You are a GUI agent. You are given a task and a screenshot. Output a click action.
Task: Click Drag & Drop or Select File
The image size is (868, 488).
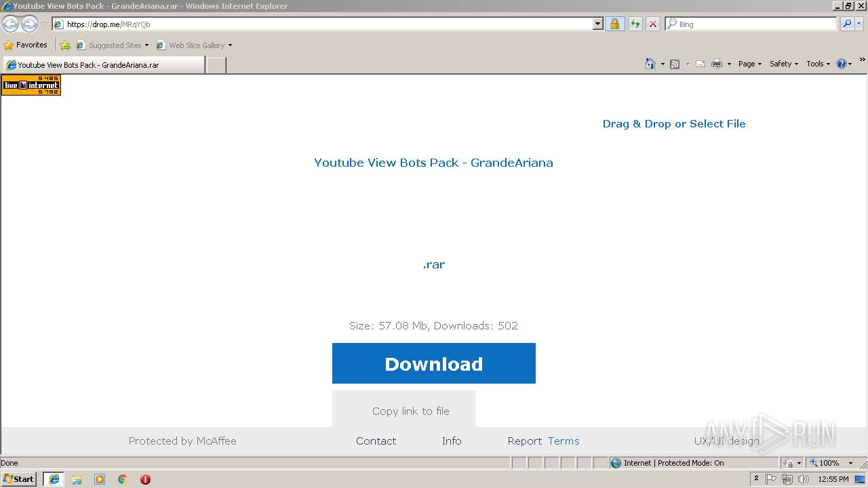(x=674, y=123)
